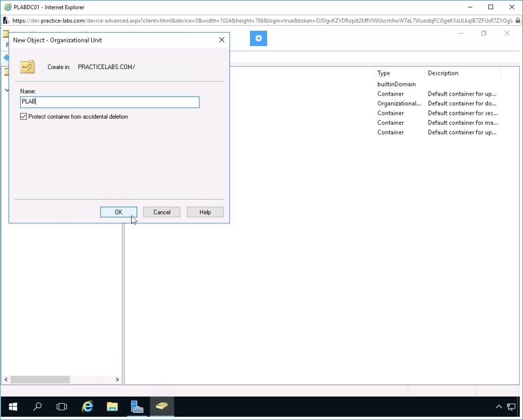Click the network icon in system tray
The height and width of the screenshot is (420, 523).
click(x=511, y=407)
